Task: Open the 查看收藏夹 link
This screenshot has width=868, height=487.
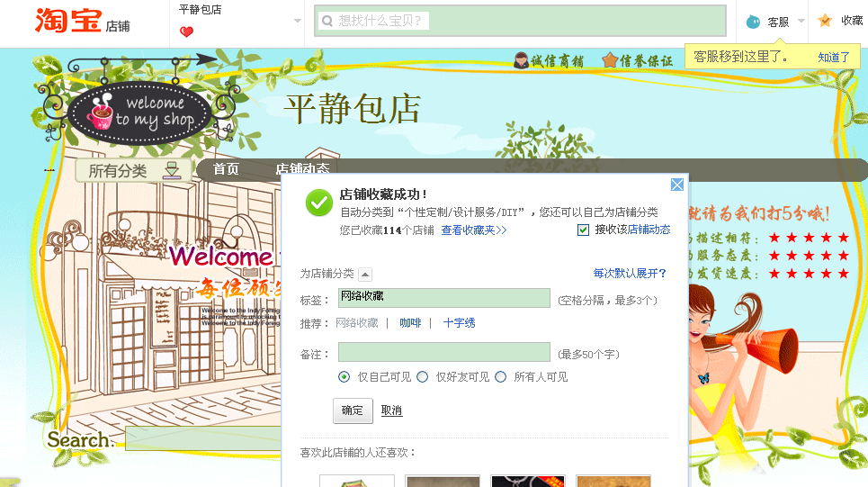Action: tap(474, 230)
